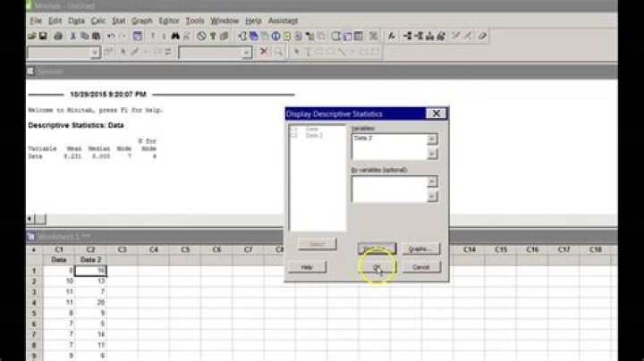Open the Edit menu
Screen dimensions: 644x361
pyautogui.click(x=55, y=21)
